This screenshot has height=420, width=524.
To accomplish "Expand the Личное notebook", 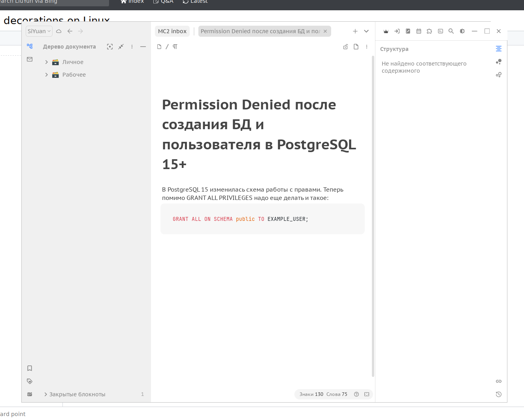I will (x=47, y=62).
